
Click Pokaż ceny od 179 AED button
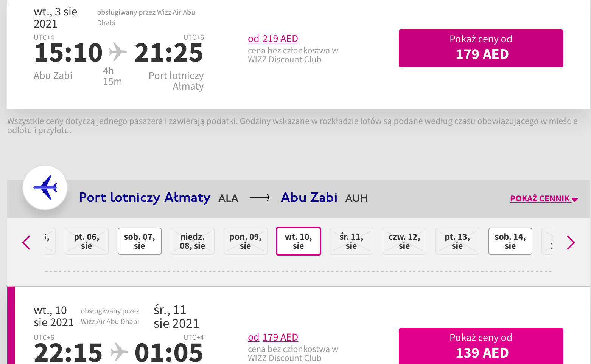[x=481, y=48]
